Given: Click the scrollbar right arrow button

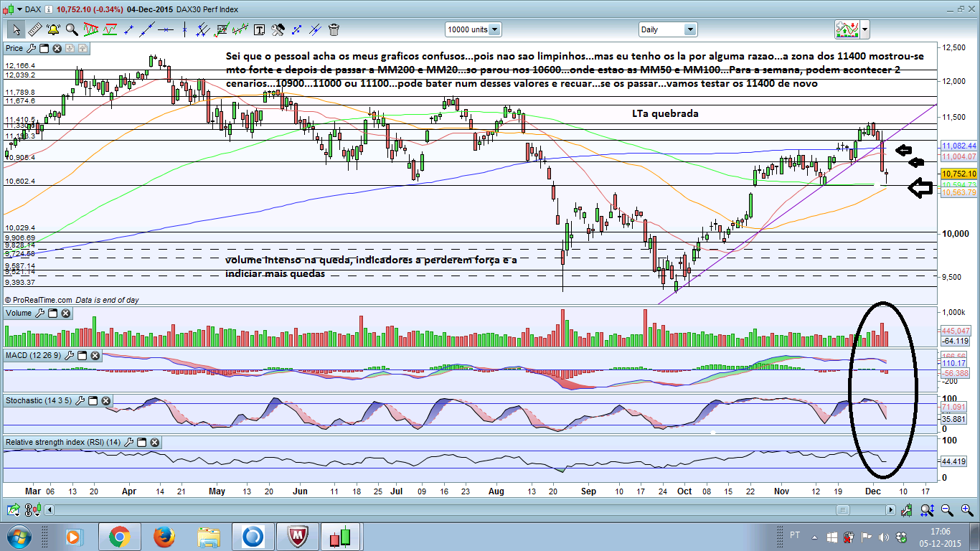Looking at the screenshot, I should pyautogui.click(x=891, y=510).
